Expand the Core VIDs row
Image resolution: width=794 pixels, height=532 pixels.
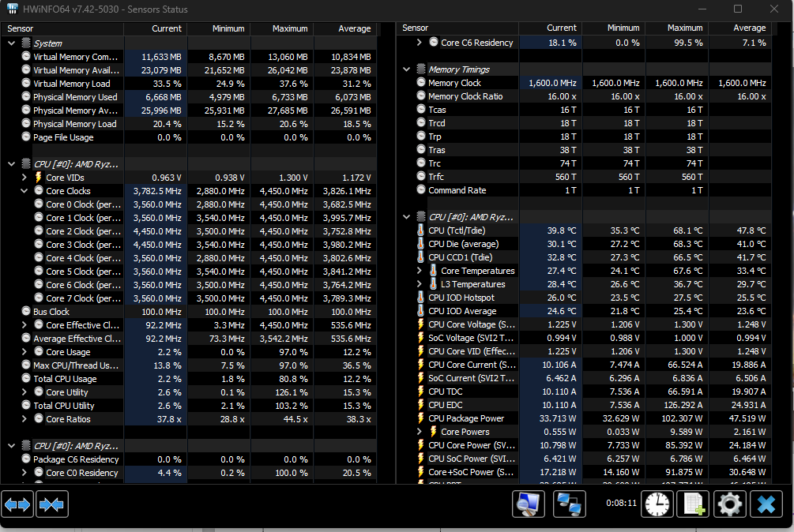(x=24, y=178)
